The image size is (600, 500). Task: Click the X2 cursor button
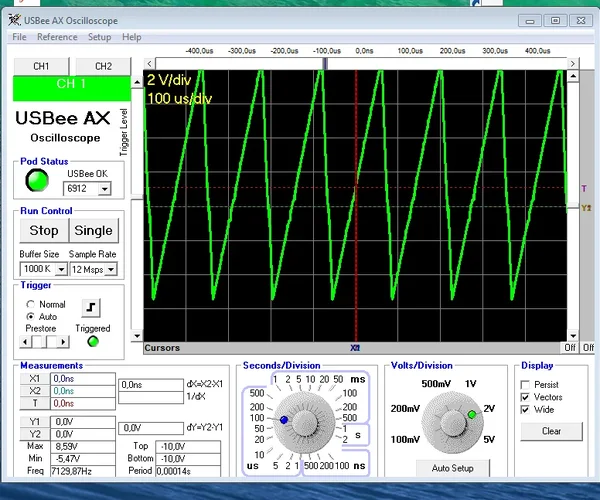point(34,391)
